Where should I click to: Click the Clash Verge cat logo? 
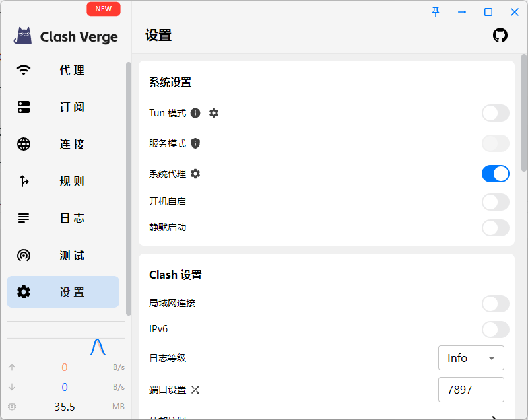(24, 36)
